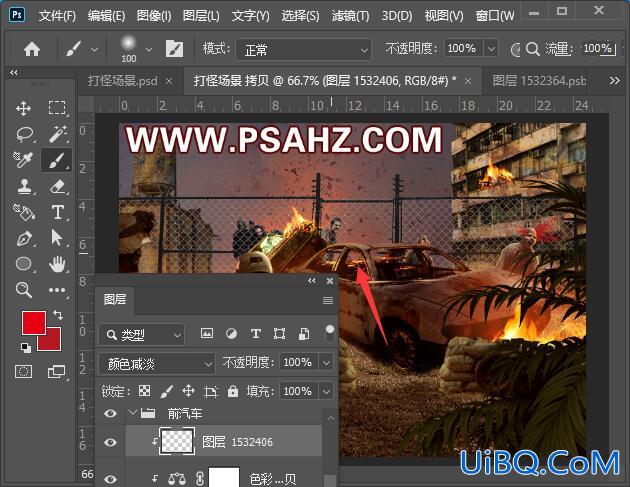
Task: Hide the 前汽车 group visibility eye
Action: [x=110, y=413]
